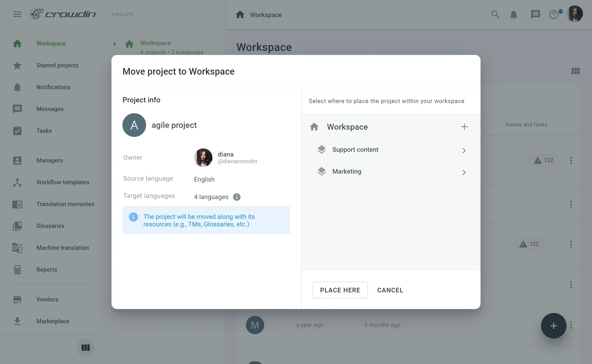Click the PLACE HERE button

(x=340, y=290)
